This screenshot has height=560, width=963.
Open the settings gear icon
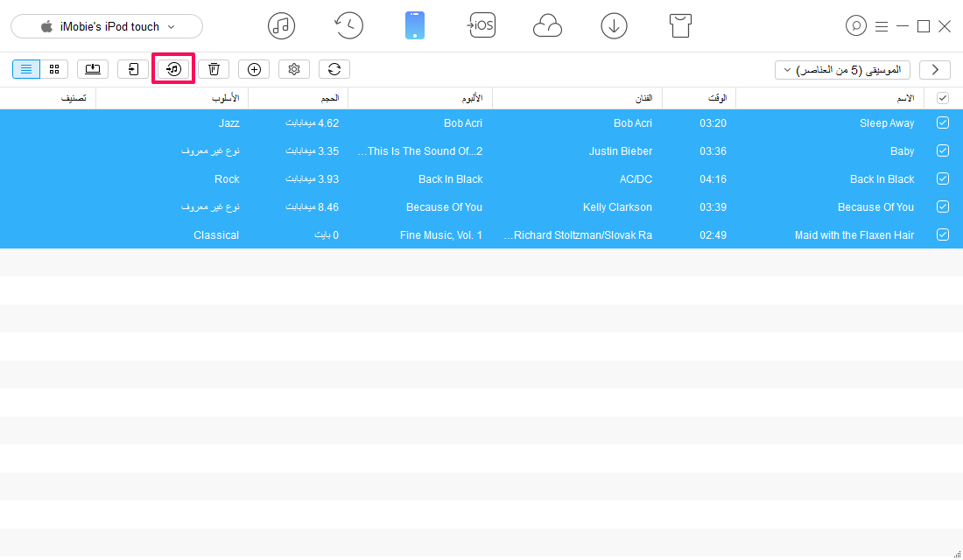294,69
